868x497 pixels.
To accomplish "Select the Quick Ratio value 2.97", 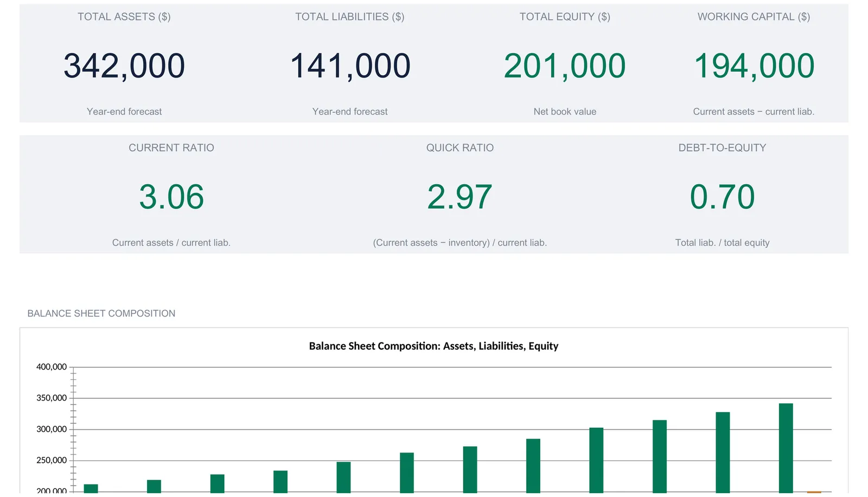I will tap(459, 197).
